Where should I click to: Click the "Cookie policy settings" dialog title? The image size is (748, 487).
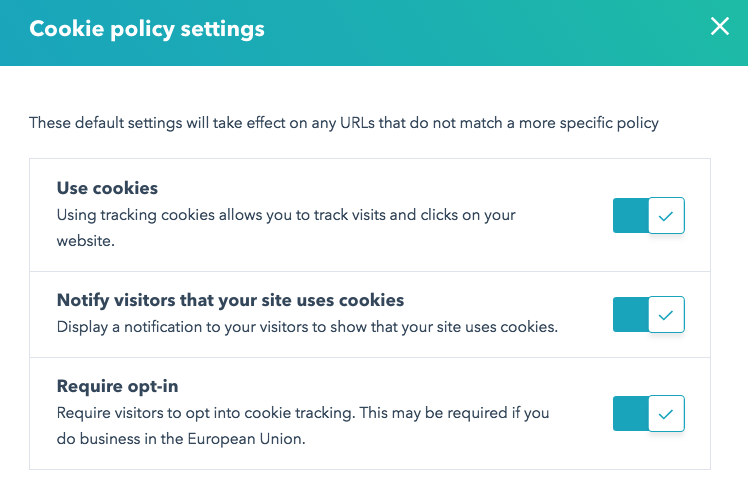[x=147, y=29]
